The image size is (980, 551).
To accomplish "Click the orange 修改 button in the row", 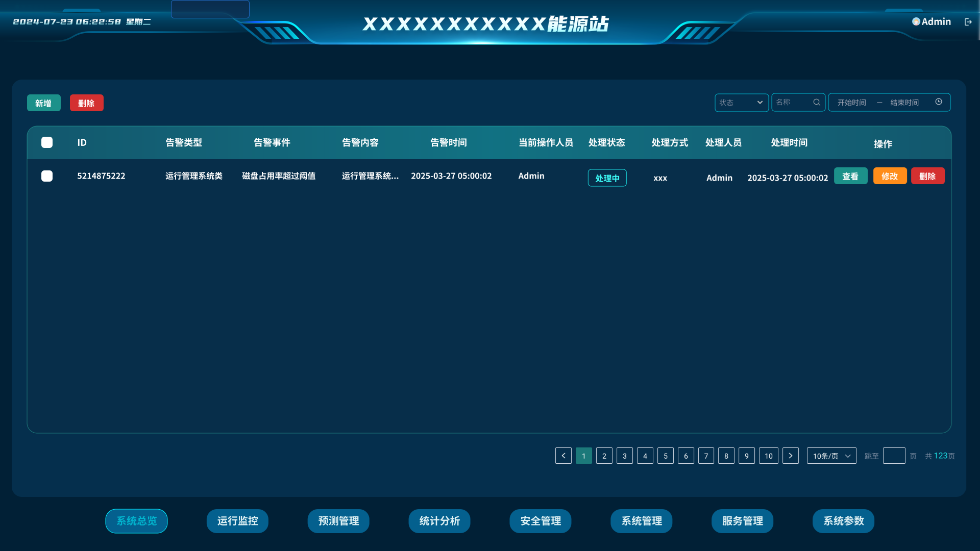I will 890,176.
